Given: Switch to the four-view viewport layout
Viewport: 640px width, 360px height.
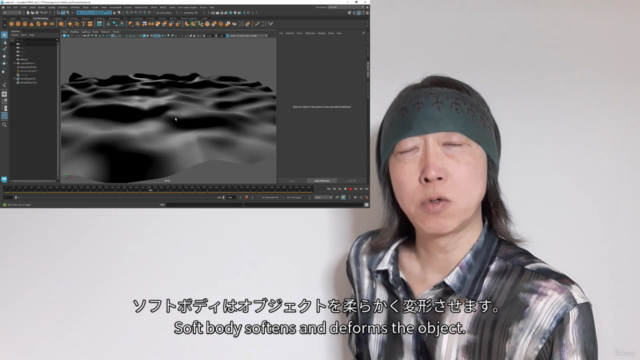Looking at the screenshot, I should [x=4, y=101].
